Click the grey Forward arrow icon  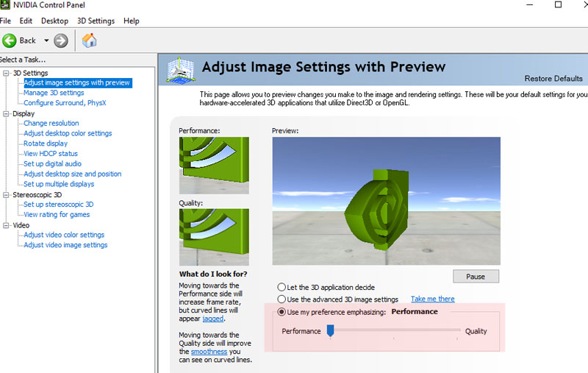coord(61,40)
